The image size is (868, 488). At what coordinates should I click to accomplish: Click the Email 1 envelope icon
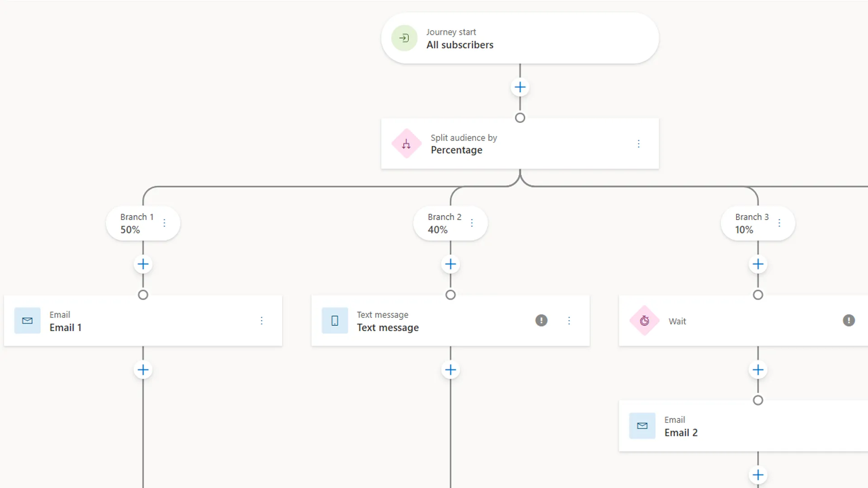coord(28,321)
